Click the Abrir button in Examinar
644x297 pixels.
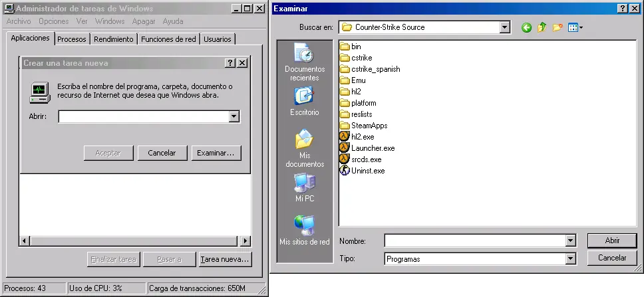click(612, 241)
